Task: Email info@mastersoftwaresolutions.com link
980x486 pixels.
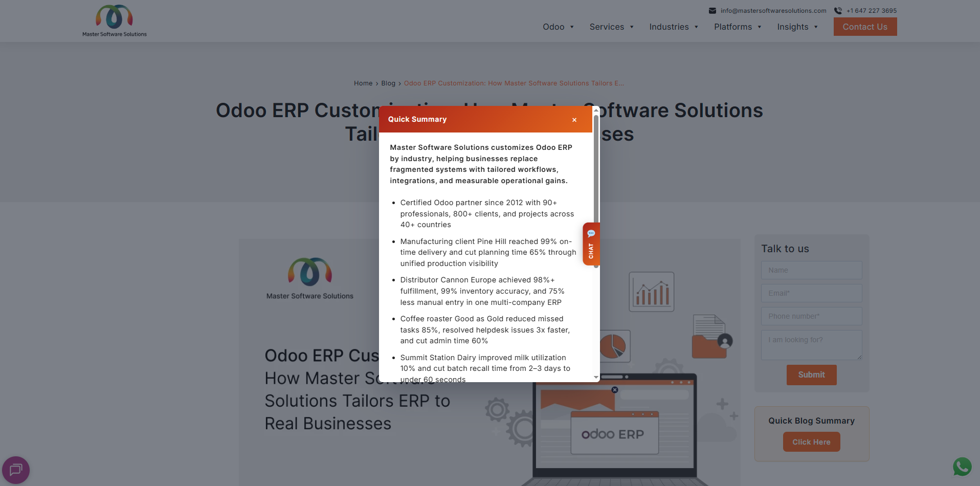Action: point(773,11)
